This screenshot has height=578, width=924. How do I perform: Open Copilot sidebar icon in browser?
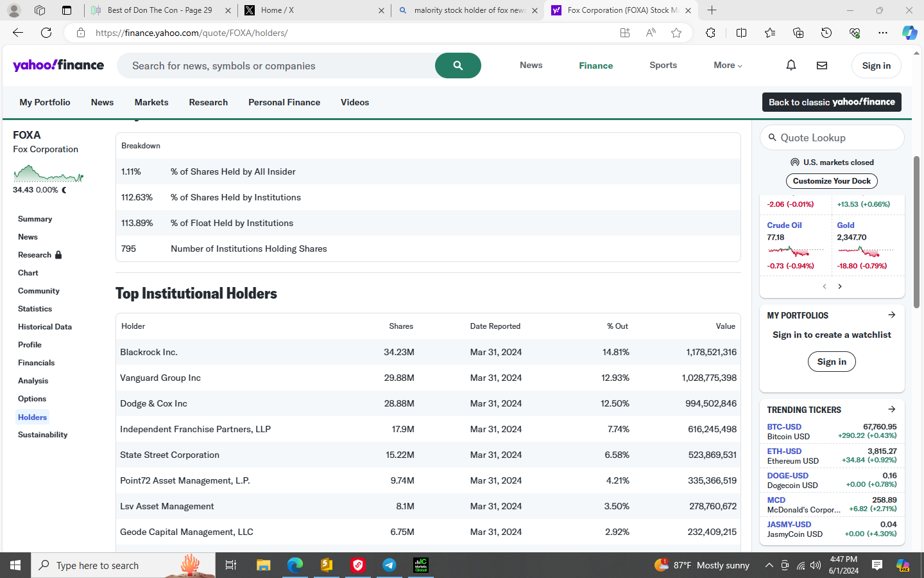coord(909,33)
